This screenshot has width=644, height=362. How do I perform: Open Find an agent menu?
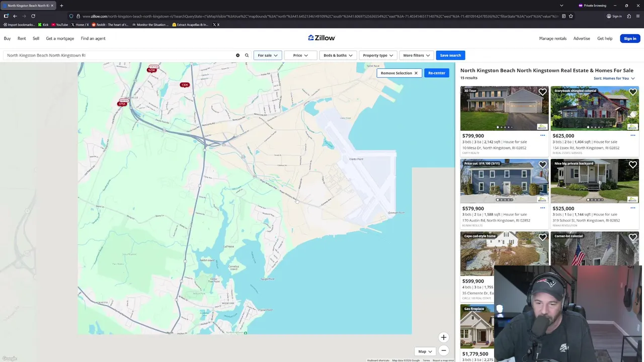[x=93, y=38]
